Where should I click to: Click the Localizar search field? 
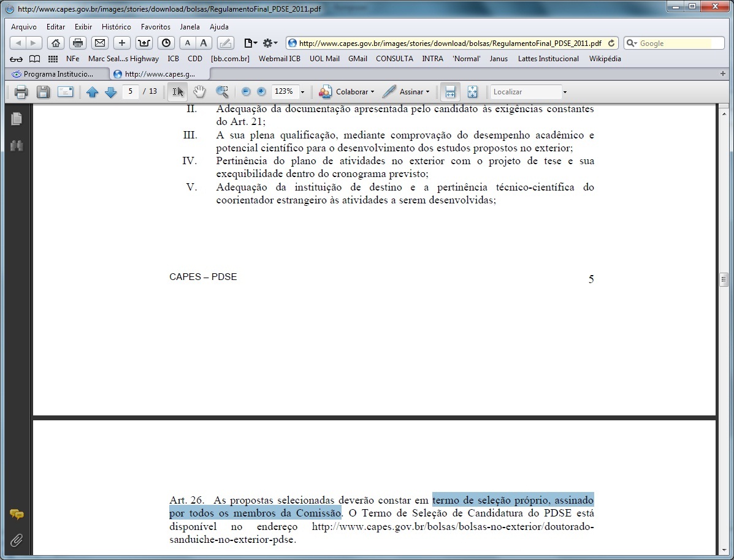click(x=526, y=92)
